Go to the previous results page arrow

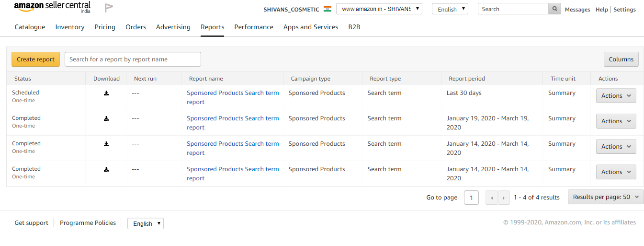coord(492,198)
